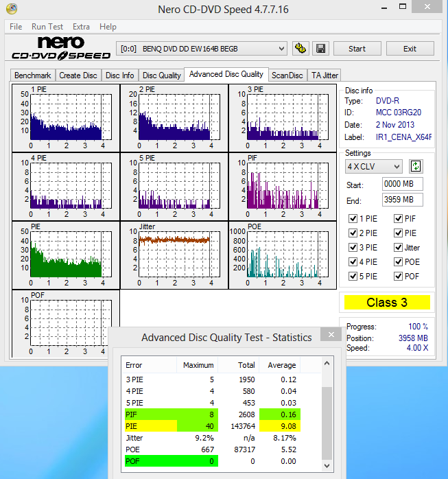Click the statistics scrollbar up arrow

pos(327,363)
